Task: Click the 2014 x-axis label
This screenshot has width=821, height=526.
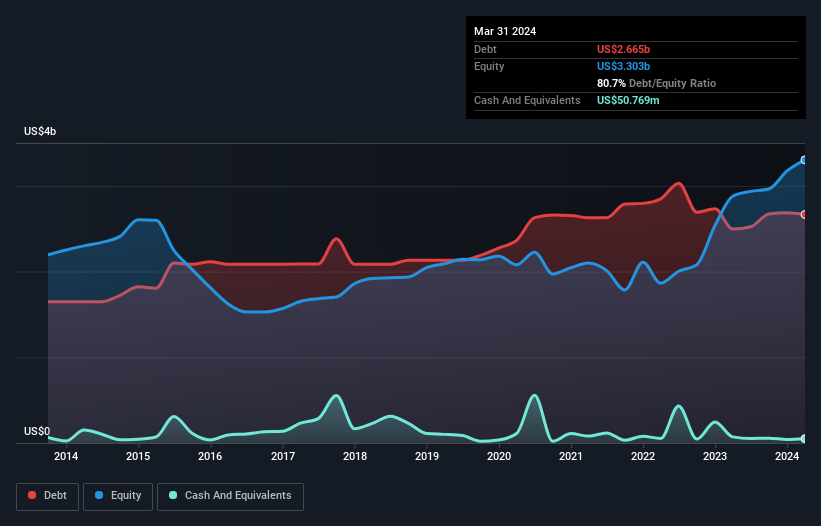Action: (66, 456)
